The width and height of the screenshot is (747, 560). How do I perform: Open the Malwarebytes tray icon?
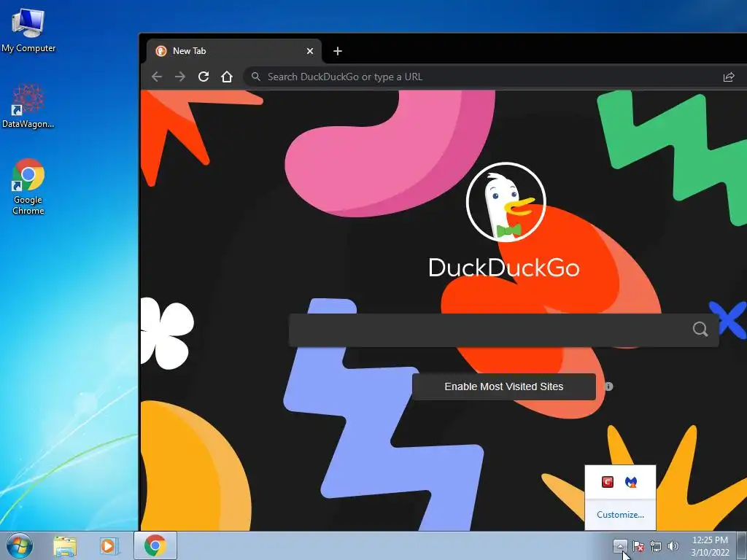[631, 483]
